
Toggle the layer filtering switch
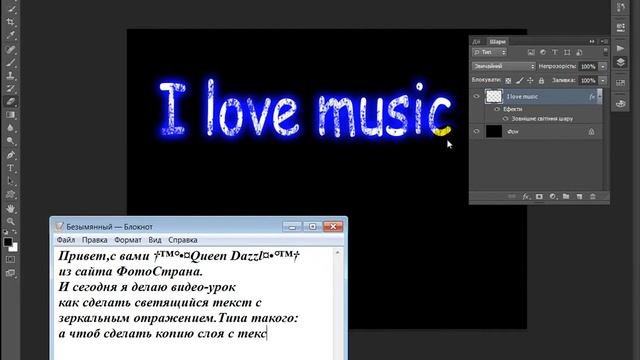pyautogui.click(x=605, y=52)
